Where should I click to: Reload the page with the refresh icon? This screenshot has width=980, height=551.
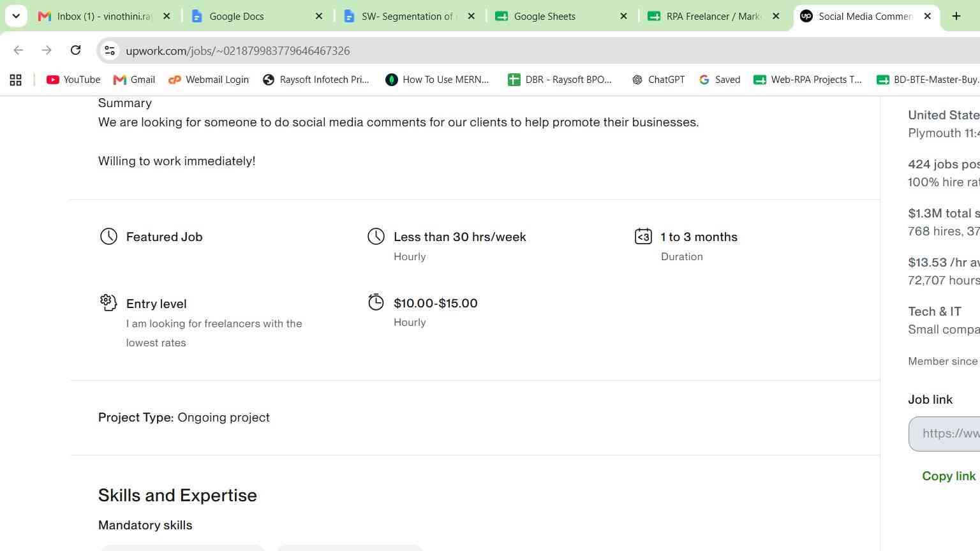75,50
